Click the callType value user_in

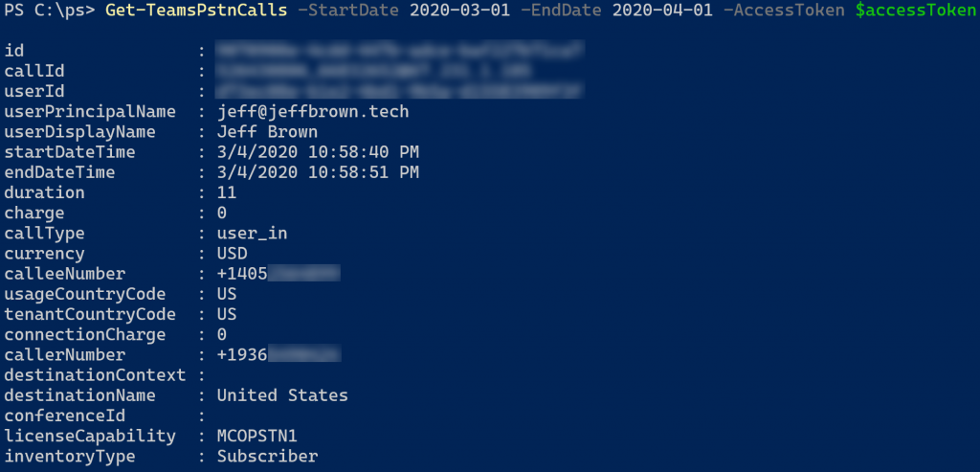coord(252,234)
